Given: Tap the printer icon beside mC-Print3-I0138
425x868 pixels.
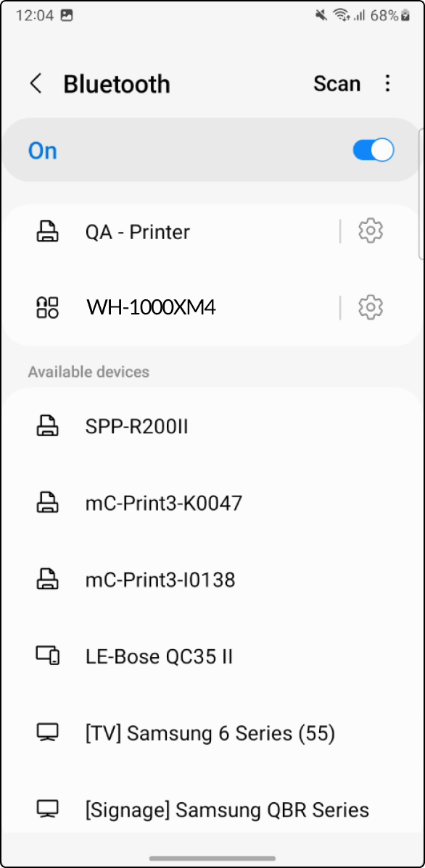Looking at the screenshot, I should tap(48, 580).
